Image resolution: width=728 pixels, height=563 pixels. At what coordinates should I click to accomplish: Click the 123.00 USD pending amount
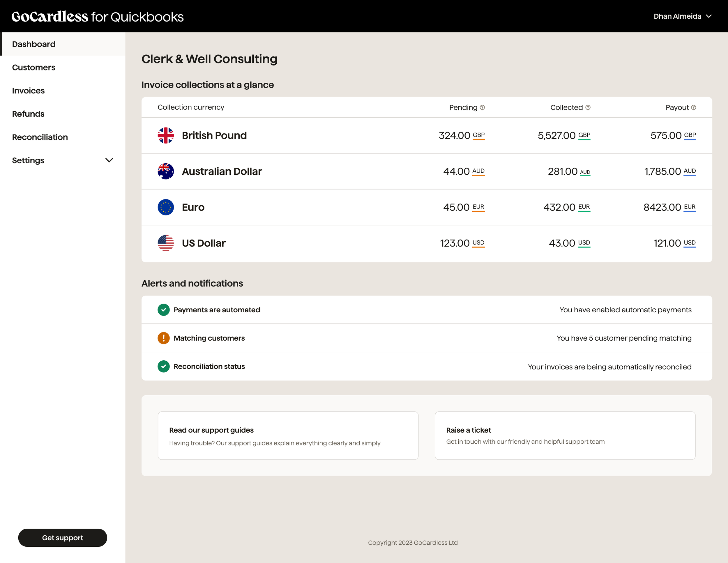(462, 244)
